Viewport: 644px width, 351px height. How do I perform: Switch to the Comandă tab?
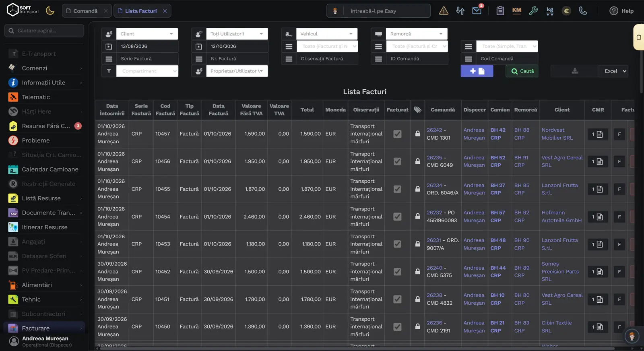(x=85, y=11)
